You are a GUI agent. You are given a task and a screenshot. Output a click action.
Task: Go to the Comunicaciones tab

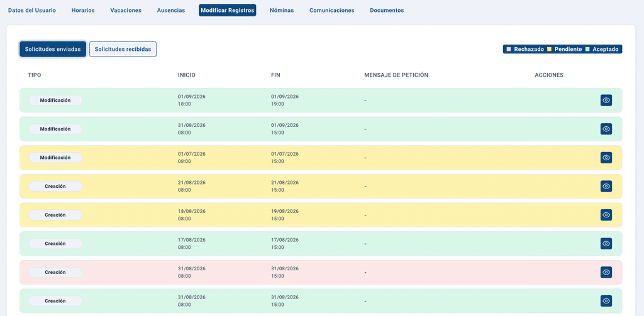tap(332, 11)
